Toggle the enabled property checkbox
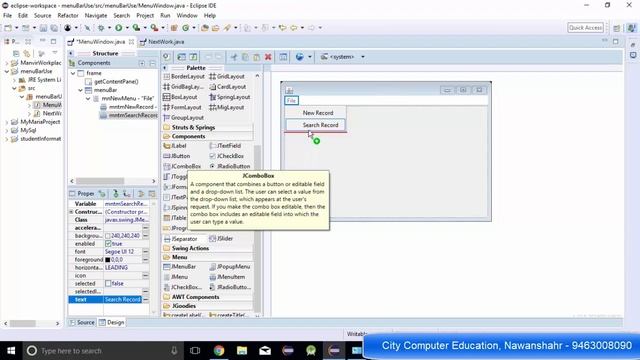 [x=108, y=244]
